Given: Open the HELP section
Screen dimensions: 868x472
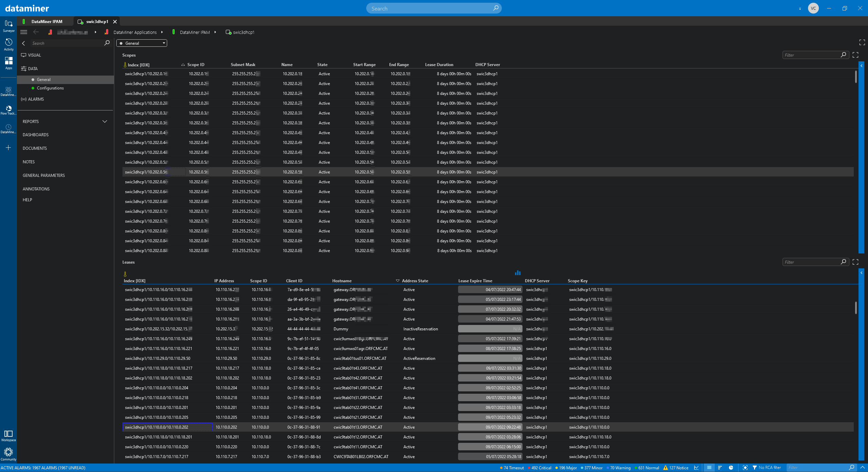Looking at the screenshot, I should pyautogui.click(x=27, y=200).
